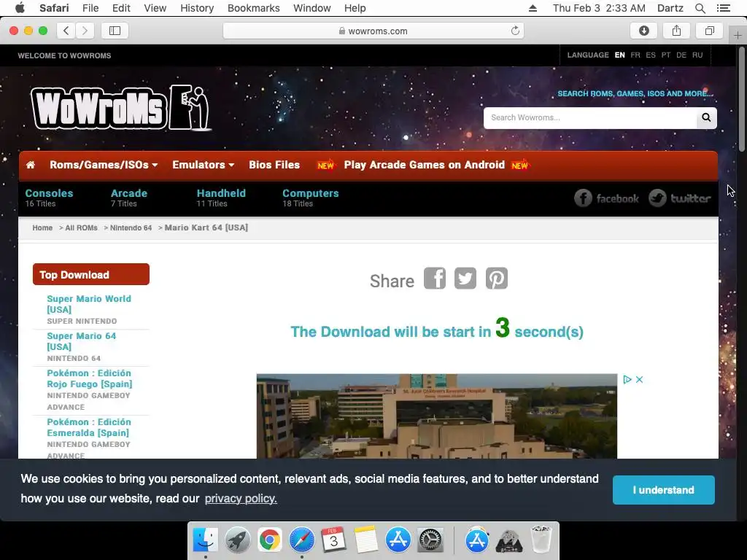Show the tab overview button

(x=709, y=31)
